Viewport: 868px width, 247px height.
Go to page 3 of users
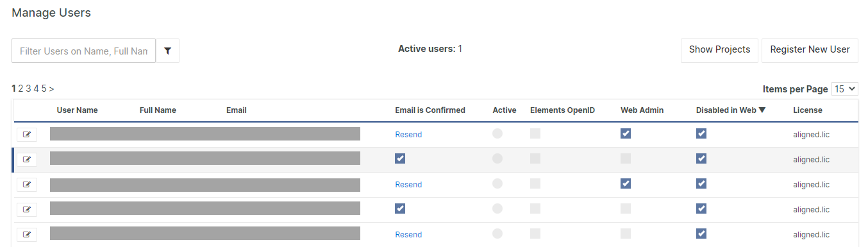tap(28, 89)
